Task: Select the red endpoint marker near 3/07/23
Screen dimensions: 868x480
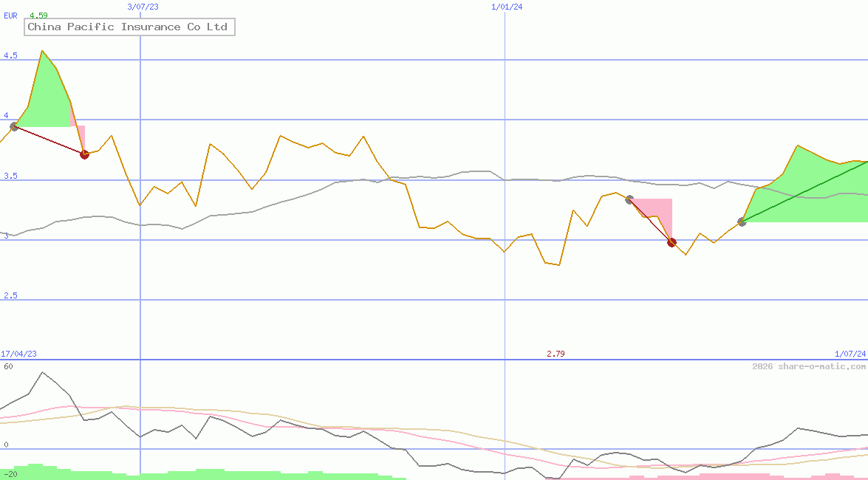Action: click(84, 154)
